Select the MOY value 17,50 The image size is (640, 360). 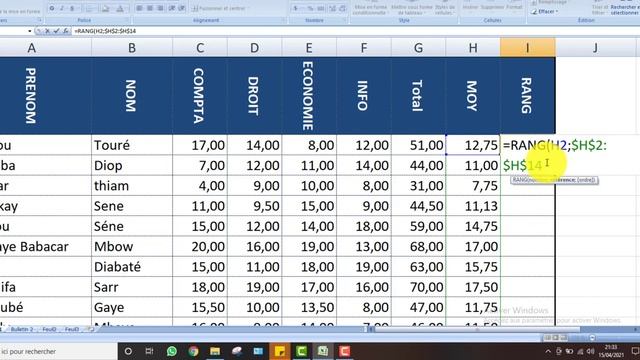(x=473, y=287)
